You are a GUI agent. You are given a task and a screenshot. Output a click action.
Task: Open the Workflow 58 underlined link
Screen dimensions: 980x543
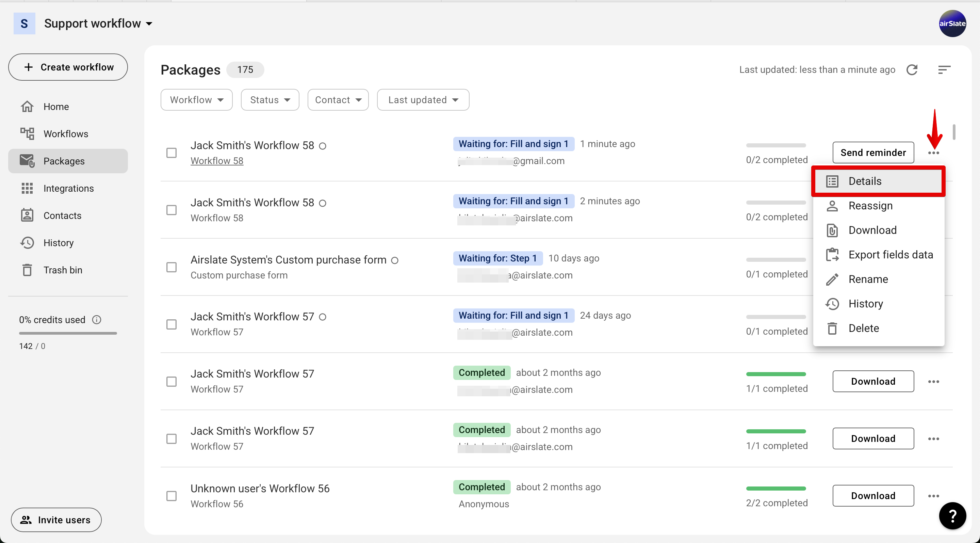217,161
